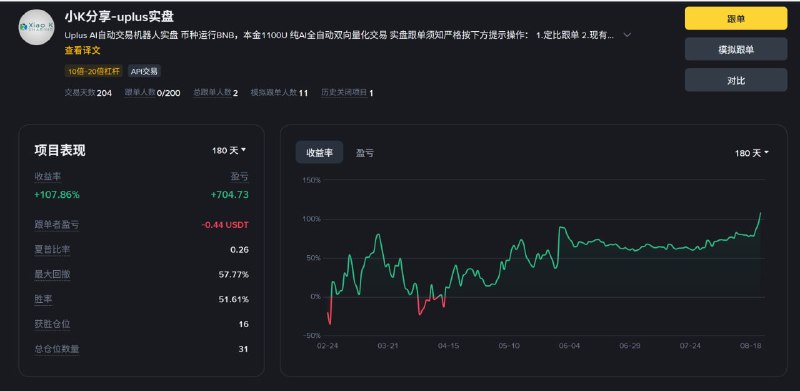This screenshot has height=391, width=800.
Task: Click the yellow 跟单 button
Action: 736,19
